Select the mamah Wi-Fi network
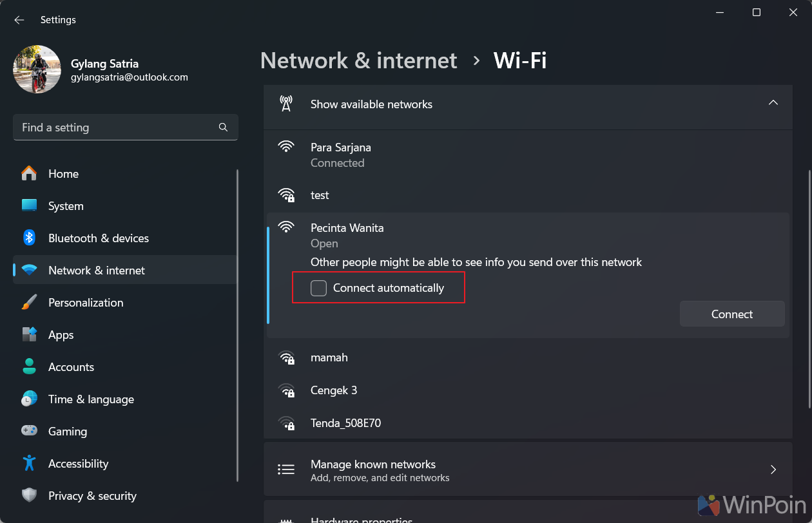 tap(329, 357)
